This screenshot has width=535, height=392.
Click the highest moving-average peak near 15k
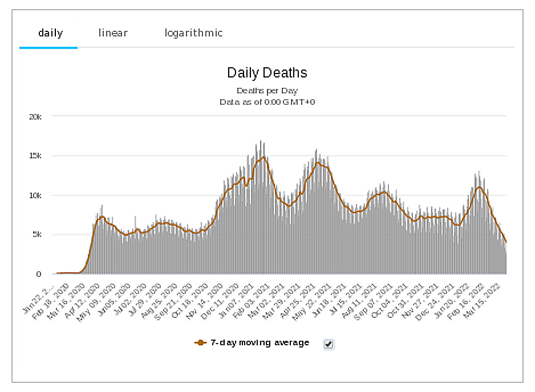262,157
